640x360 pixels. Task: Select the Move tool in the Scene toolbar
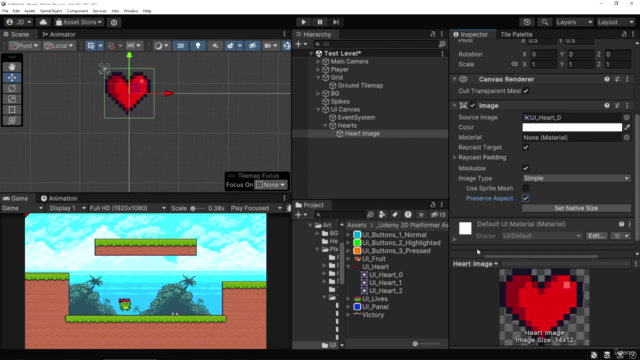point(12,78)
